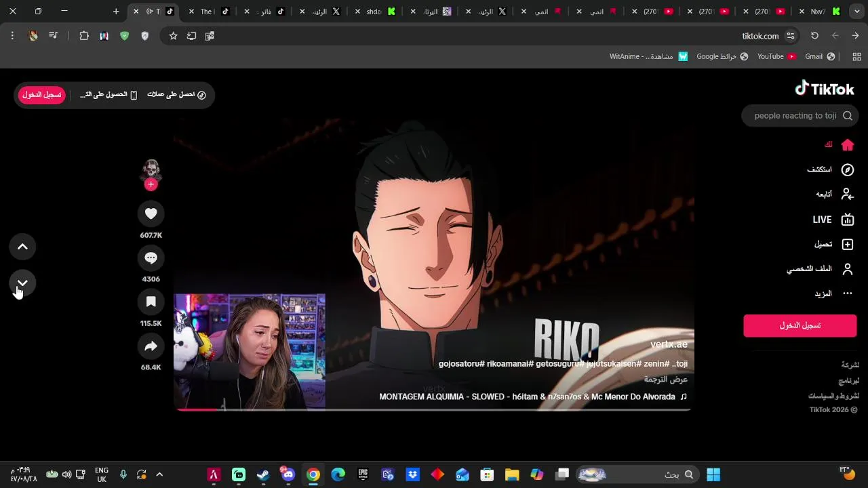Open the Explore (استكشف) sidebar item
Image resolution: width=868 pixels, height=488 pixels.
830,169
